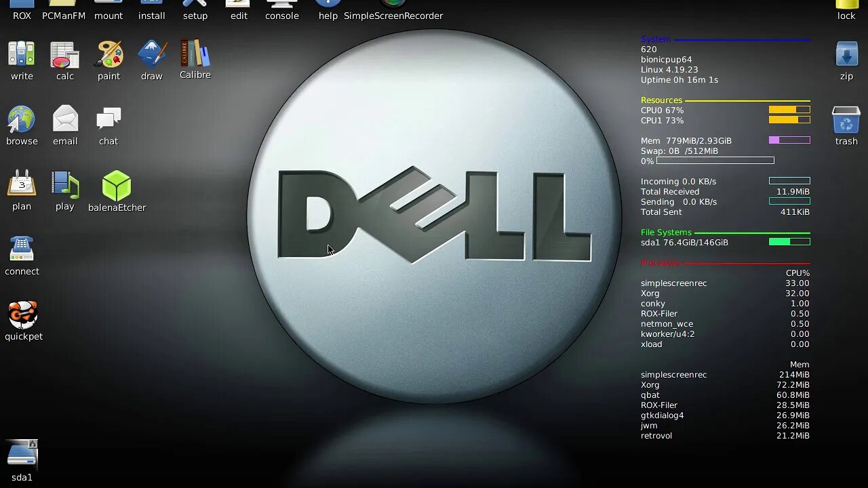The width and height of the screenshot is (868, 488).
Task: Open the setup desktop shortcut
Action: 195,10
